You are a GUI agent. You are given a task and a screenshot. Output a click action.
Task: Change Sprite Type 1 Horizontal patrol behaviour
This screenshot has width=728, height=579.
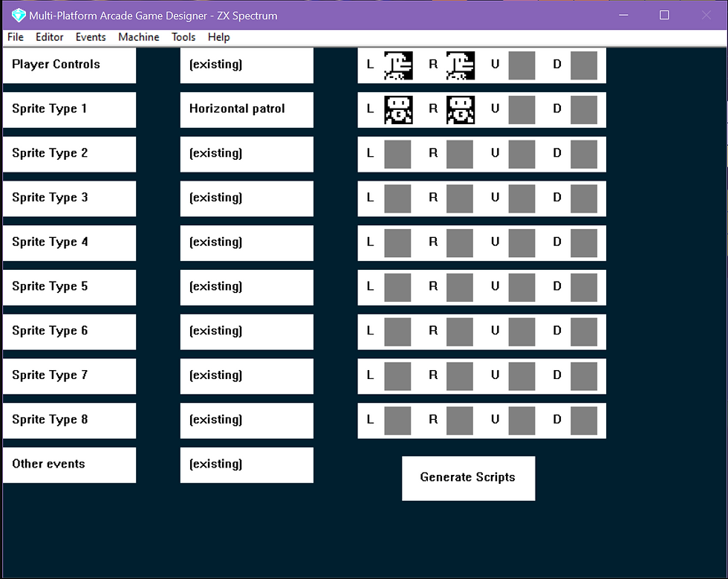tap(247, 110)
